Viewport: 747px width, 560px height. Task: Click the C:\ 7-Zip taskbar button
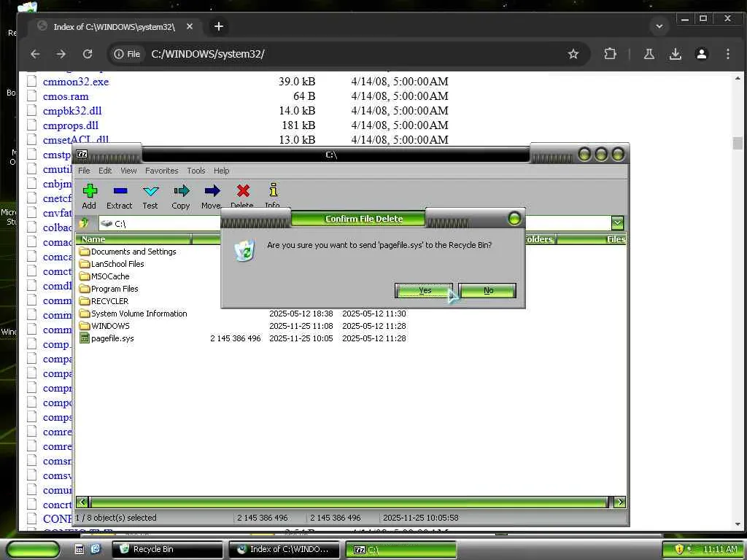pos(400,550)
